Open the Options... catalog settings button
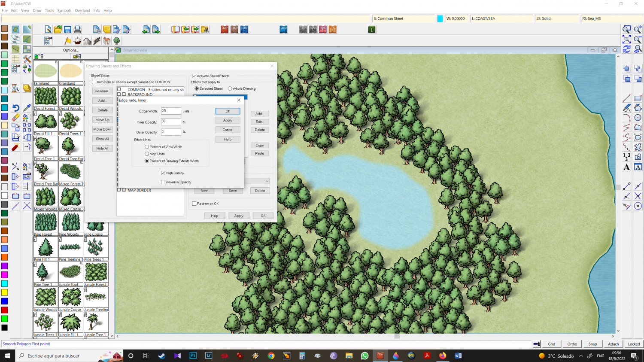Screen dimensions: 644x362 71,50
